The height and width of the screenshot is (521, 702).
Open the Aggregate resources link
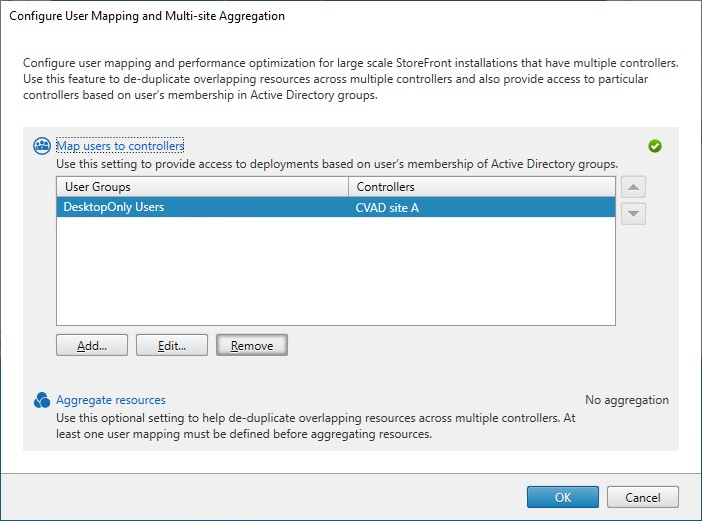point(111,400)
